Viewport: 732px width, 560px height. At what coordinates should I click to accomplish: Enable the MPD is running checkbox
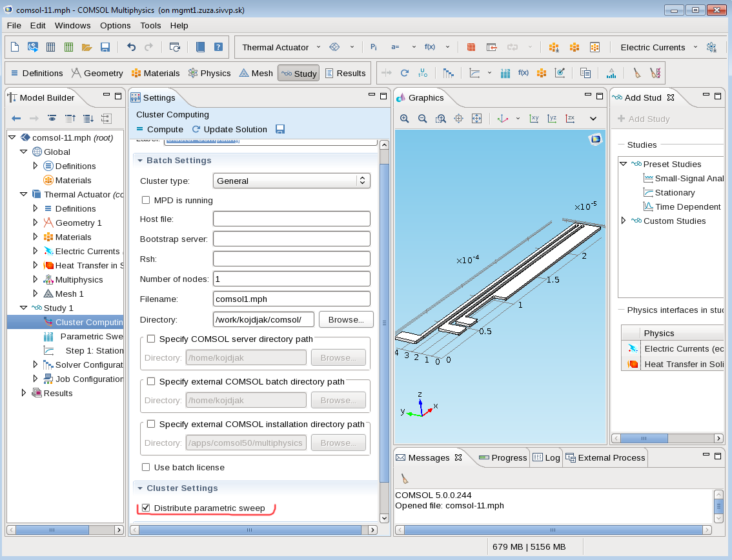coord(146,201)
